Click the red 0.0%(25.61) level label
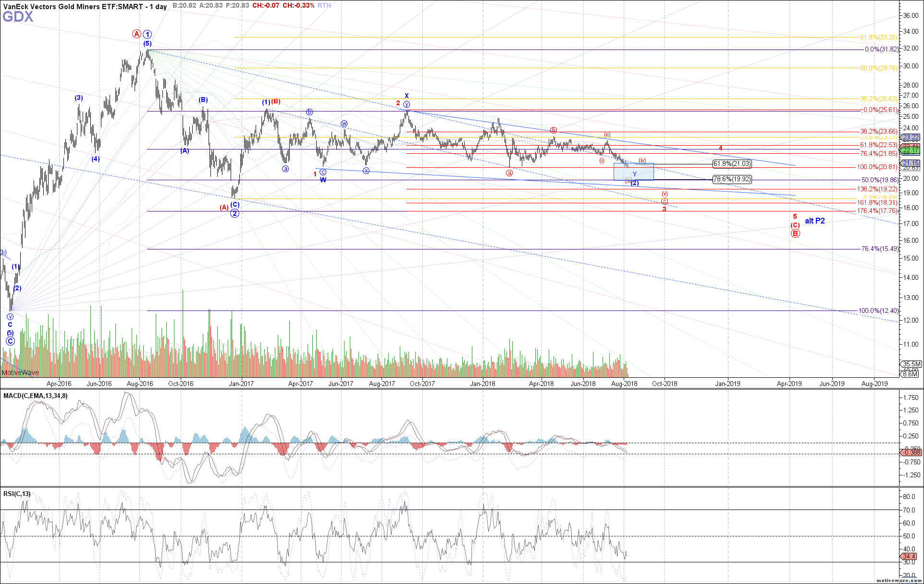The image size is (924, 584). point(880,110)
